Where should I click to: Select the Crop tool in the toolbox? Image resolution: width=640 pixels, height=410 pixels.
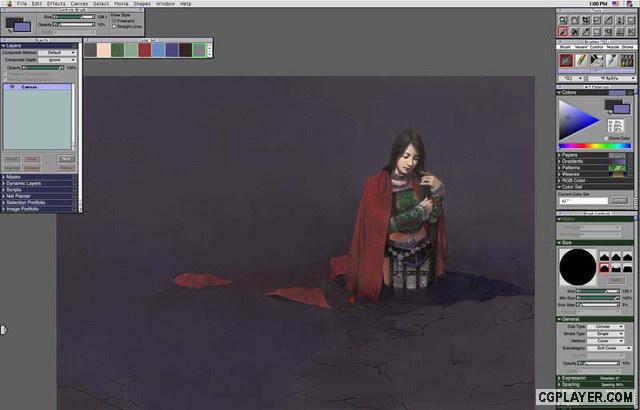pos(586,20)
